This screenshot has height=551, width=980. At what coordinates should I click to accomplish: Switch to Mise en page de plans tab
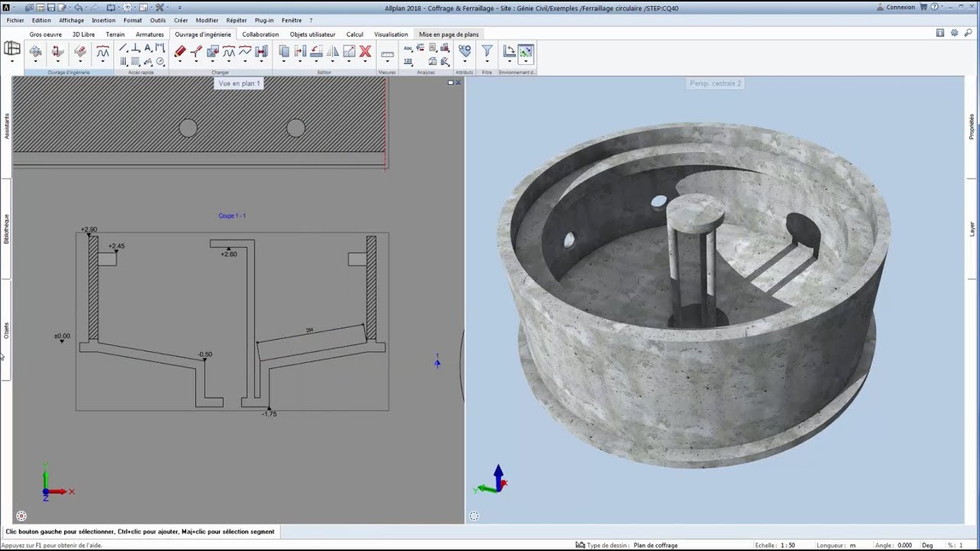449,34
